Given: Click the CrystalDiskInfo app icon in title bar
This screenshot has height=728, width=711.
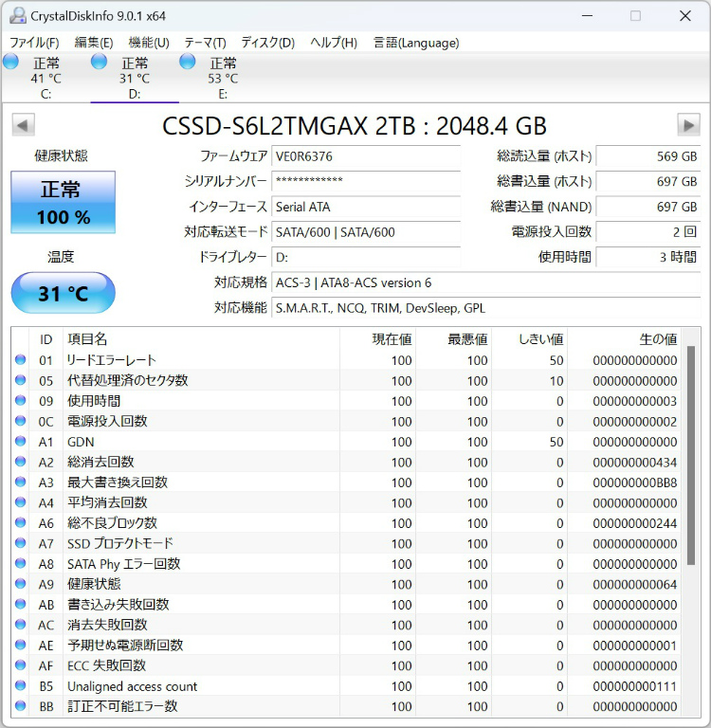Looking at the screenshot, I should [x=18, y=16].
